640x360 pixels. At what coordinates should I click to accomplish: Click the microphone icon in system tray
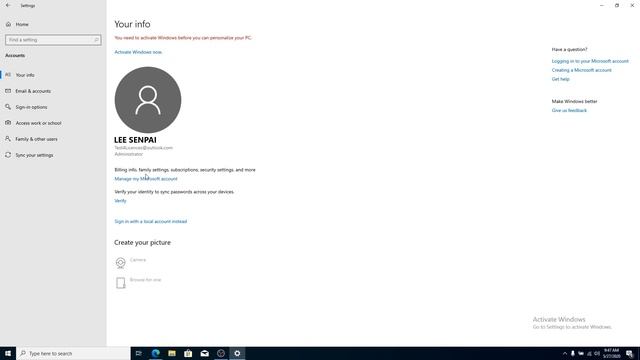coord(573,353)
